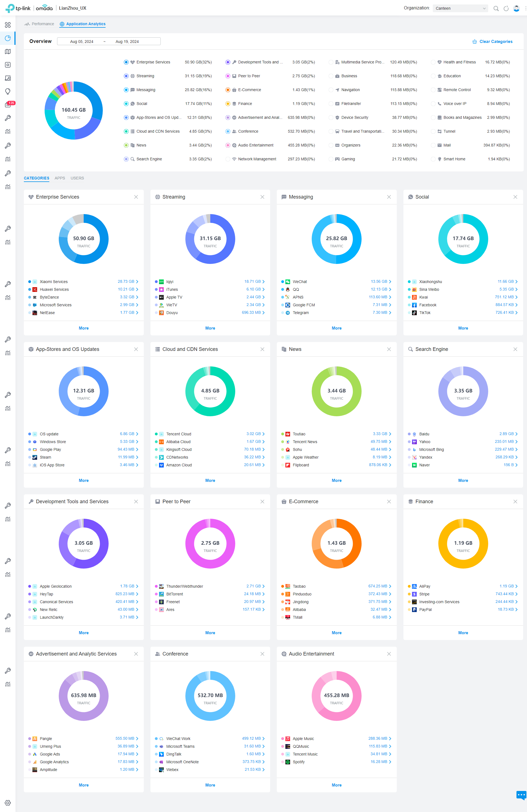Toggle the Messaging category in overview legend
527x812 pixels.
[126, 90]
